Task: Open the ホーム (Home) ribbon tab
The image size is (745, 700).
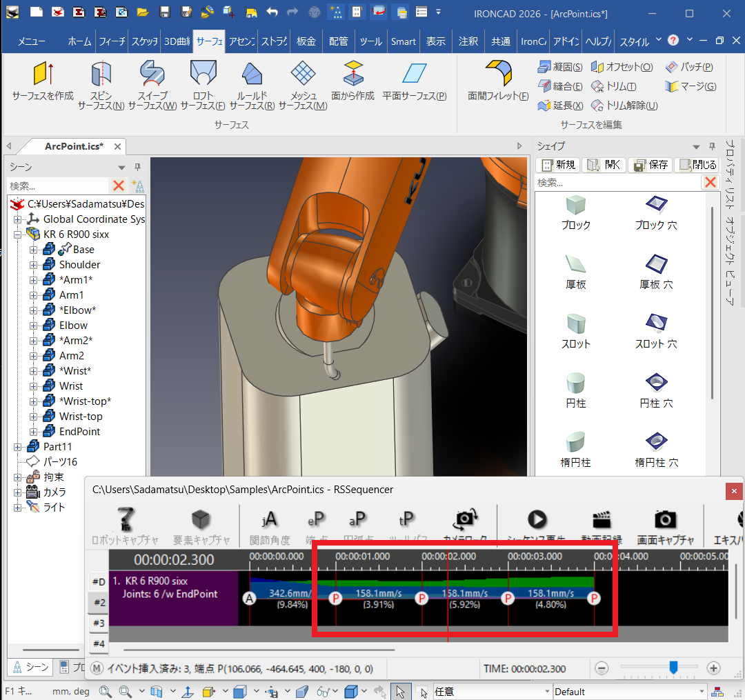Action: point(79,41)
